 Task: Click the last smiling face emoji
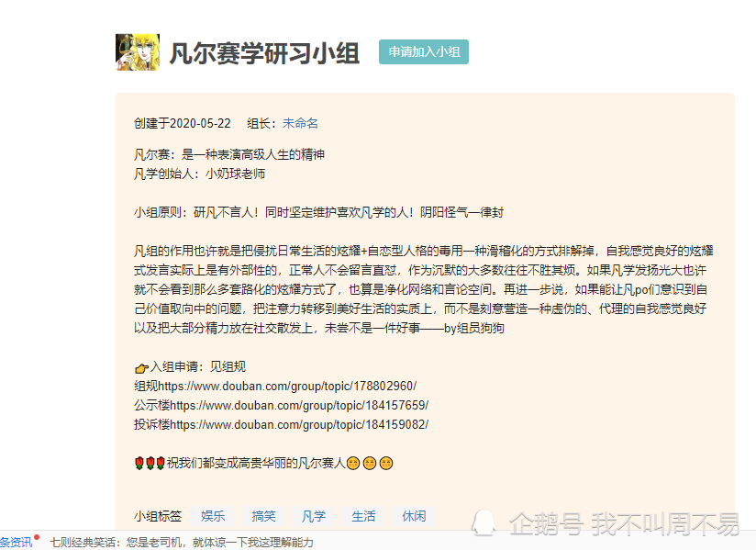coord(386,463)
